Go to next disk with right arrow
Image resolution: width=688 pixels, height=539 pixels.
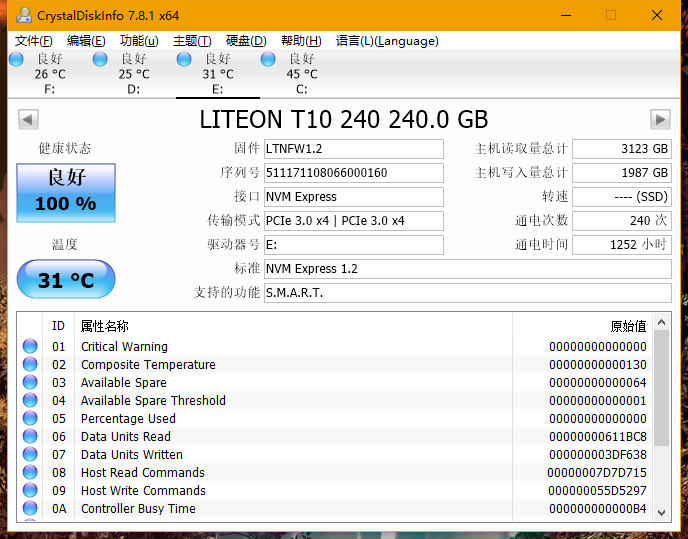pyautogui.click(x=660, y=119)
